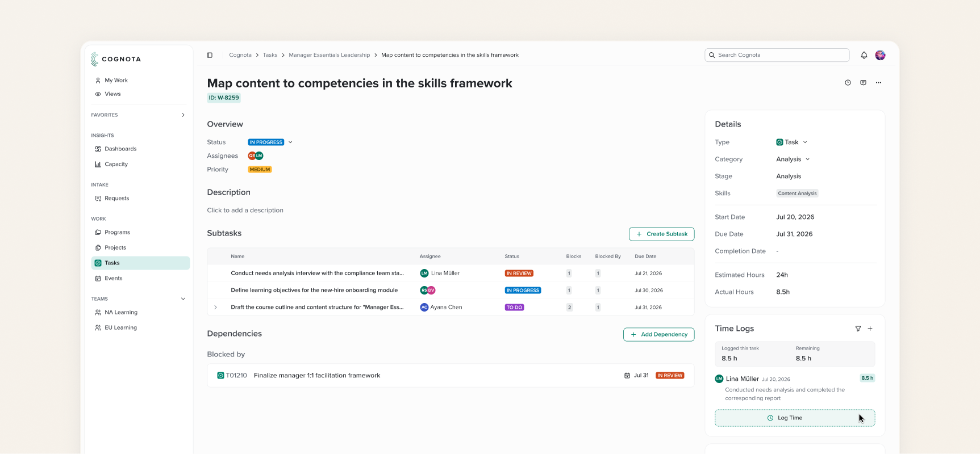
Task: Go to the Tasks breadcrumb
Action: click(x=270, y=55)
